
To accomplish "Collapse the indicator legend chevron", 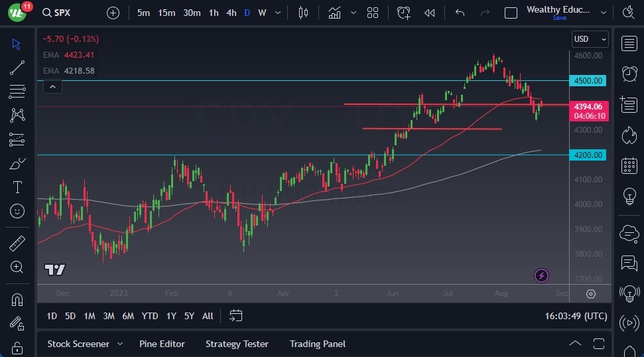I will [x=52, y=86].
